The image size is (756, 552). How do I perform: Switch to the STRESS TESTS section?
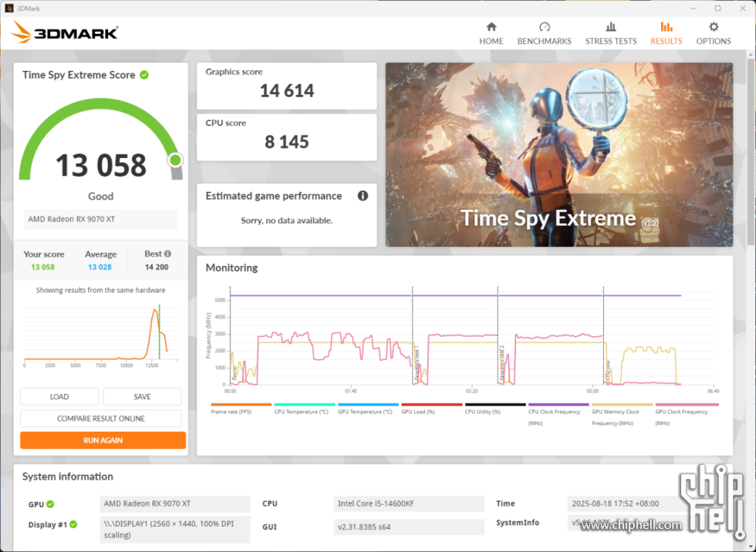tap(610, 34)
